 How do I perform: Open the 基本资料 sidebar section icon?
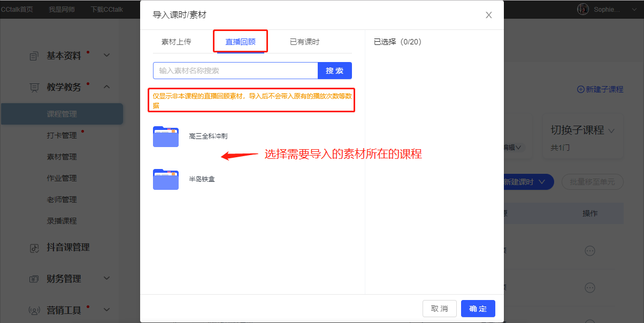point(34,55)
